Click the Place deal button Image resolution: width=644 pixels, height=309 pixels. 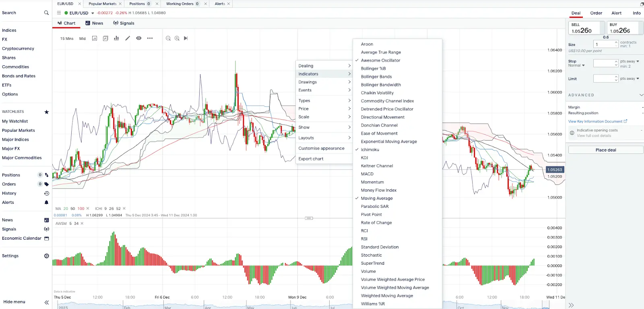coord(606,150)
